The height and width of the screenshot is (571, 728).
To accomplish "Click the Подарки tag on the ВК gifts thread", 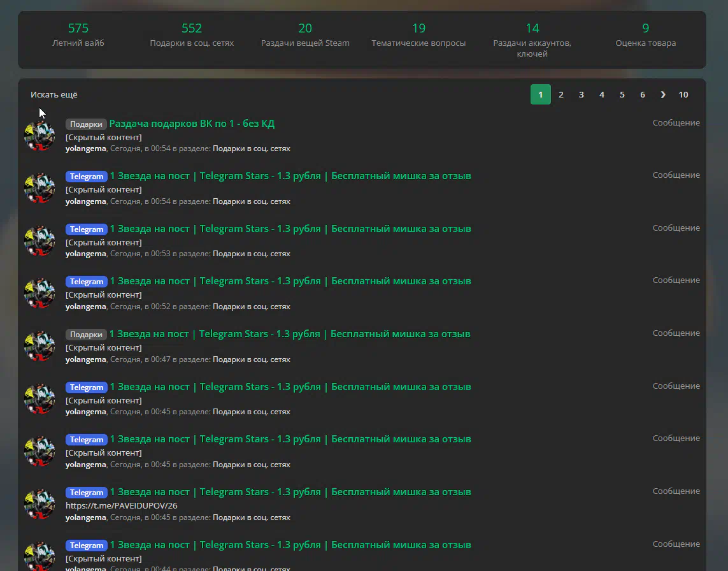I will [x=86, y=124].
